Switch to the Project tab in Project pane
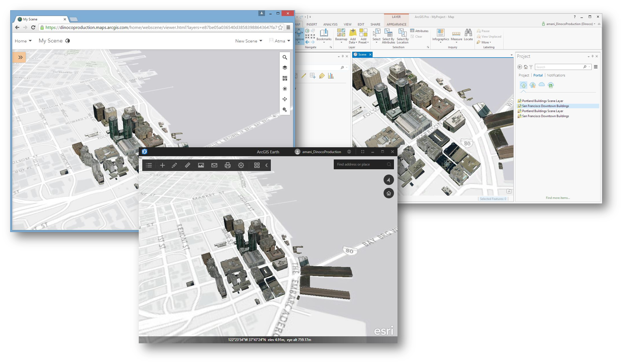The height and width of the screenshot is (364, 623). pyautogui.click(x=524, y=75)
